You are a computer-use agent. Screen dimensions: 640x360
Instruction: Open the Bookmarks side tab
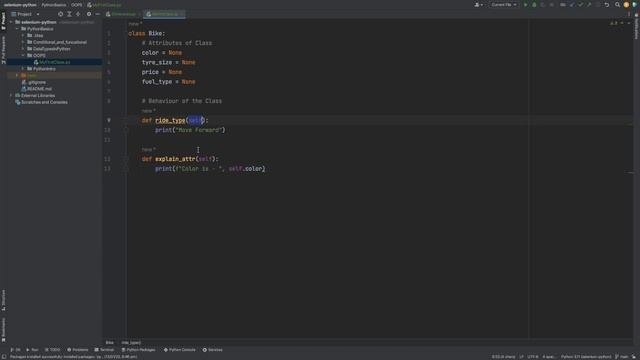3,330
